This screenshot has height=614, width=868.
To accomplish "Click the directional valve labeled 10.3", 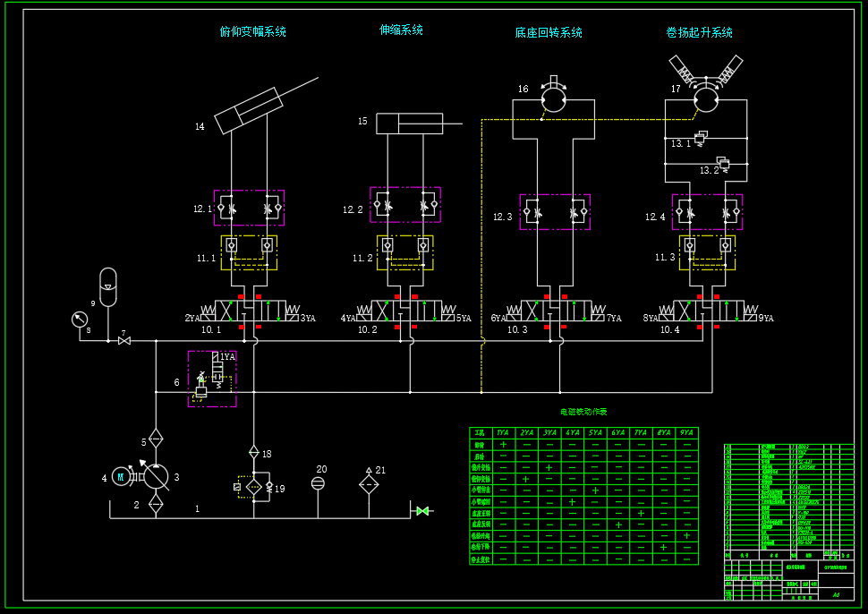I will [x=556, y=311].
